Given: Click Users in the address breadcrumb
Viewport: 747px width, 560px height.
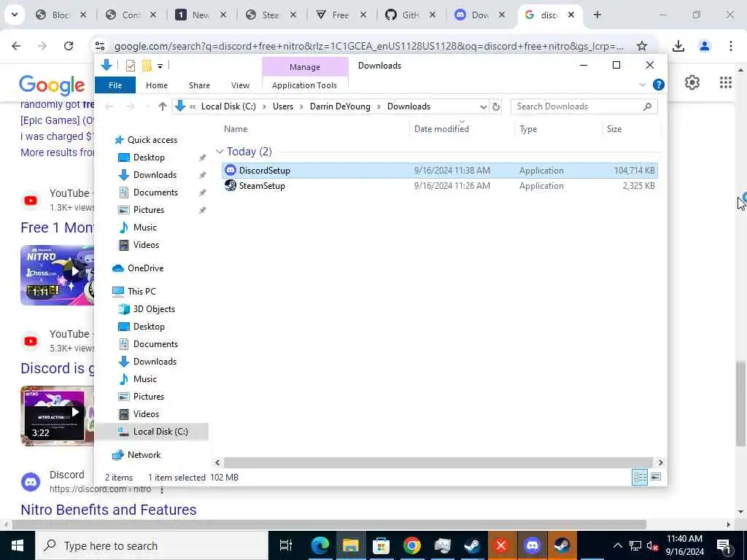Looking at the screenshot, I should 283,106.
